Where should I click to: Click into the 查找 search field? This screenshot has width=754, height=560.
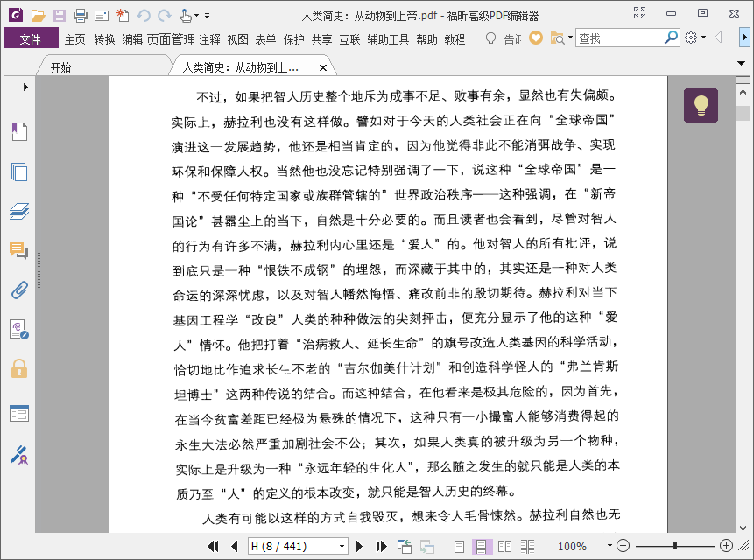619,38
